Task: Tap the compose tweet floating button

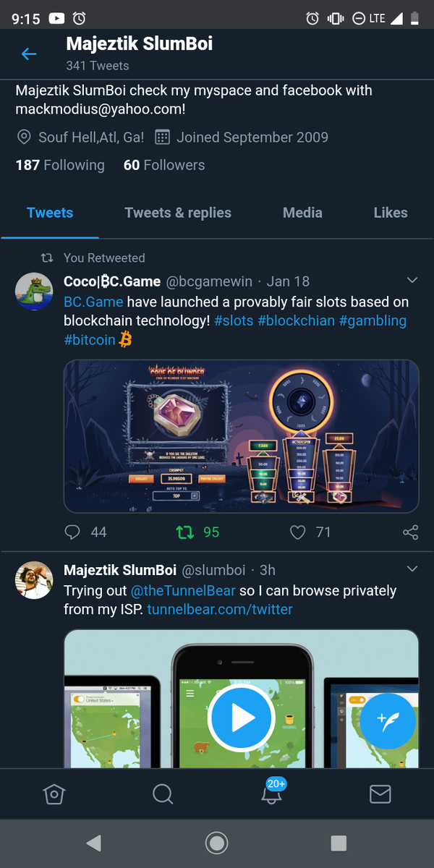Action: (387, 720)
